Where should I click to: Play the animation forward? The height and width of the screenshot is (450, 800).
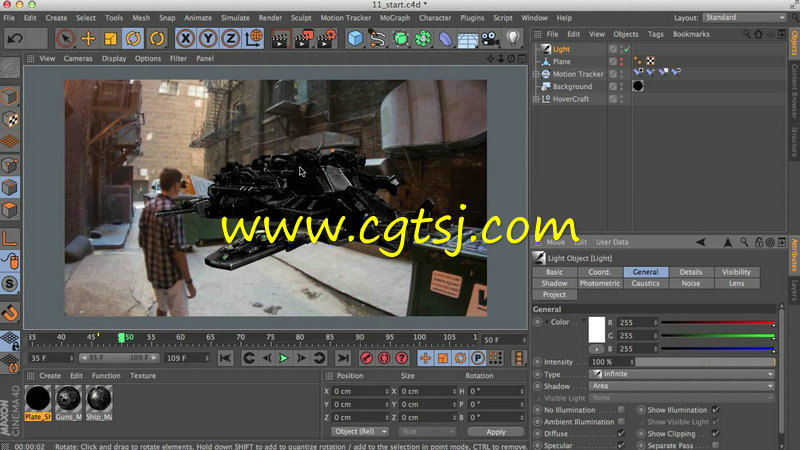point(284,358)
